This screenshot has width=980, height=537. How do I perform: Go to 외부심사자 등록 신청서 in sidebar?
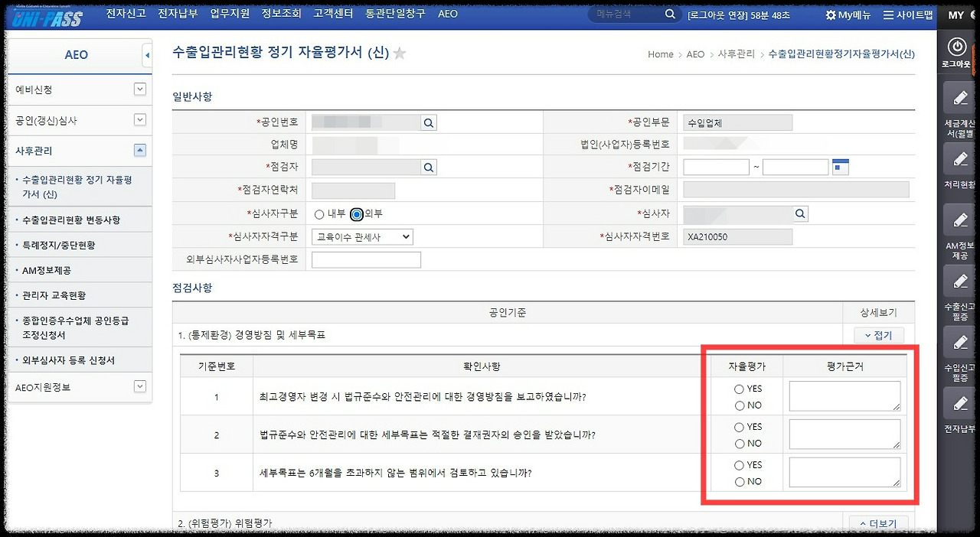click(x=69, y=360)
